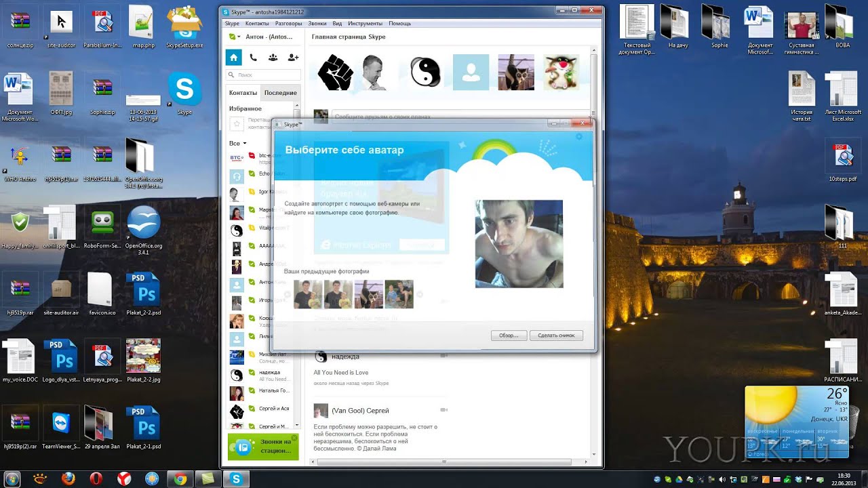Click the Skype search field
Image resolution: width=868 pixels, height=488 pixels.
coord(263,75)
